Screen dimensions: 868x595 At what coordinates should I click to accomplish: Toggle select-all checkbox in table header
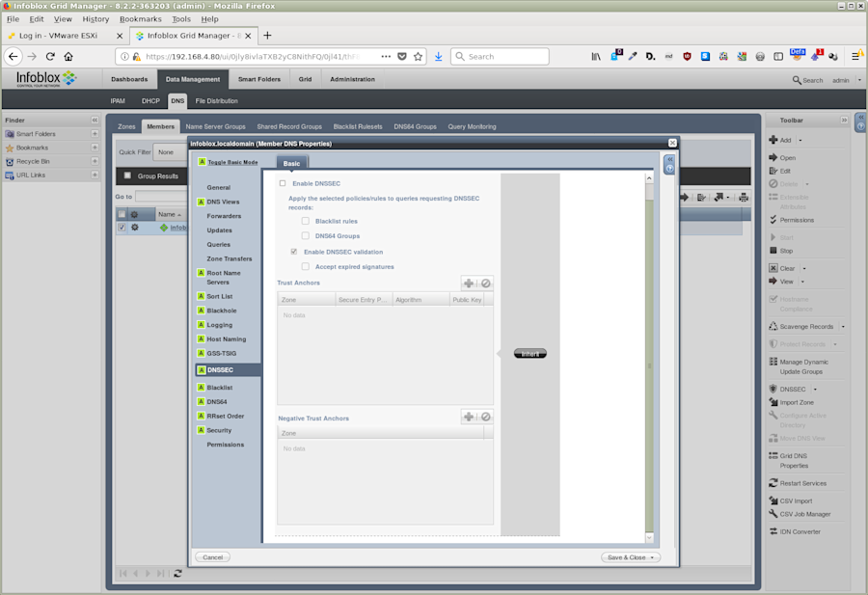(122, 214)
